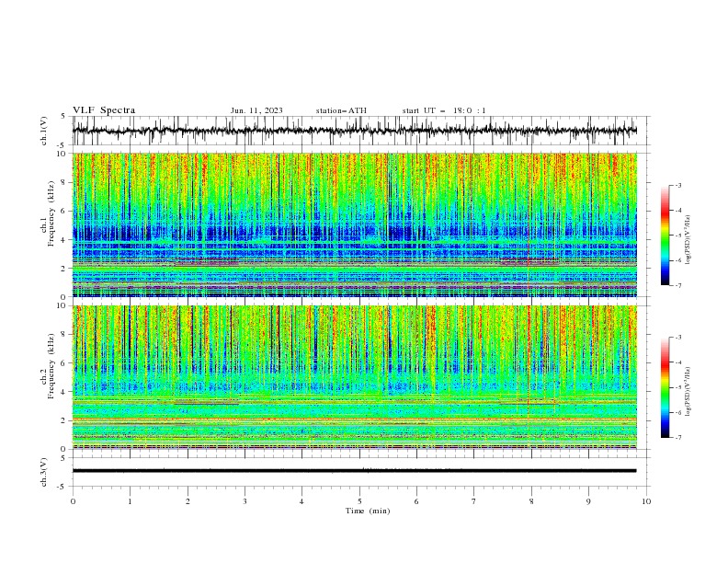Click the "station=ATH" header label

(x=341, y=110)
